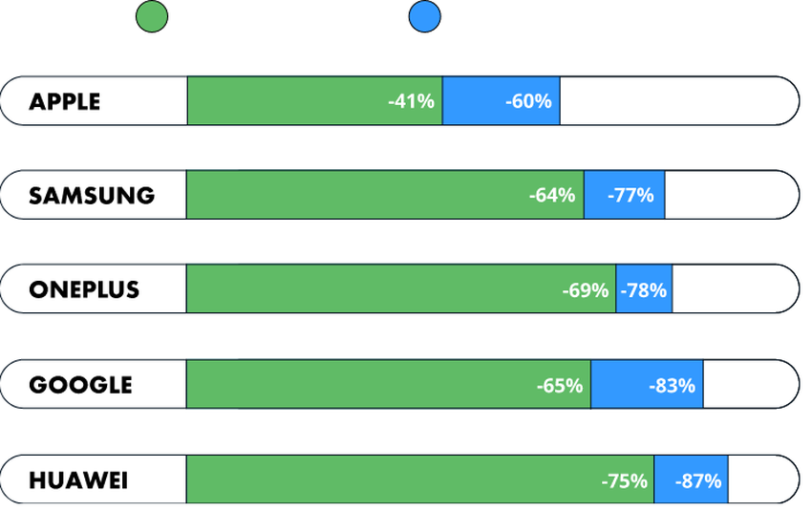Image resolution: width=812 pixels, height=532 pixels.
Task: Click the blue legend circle
Action: 424,16
